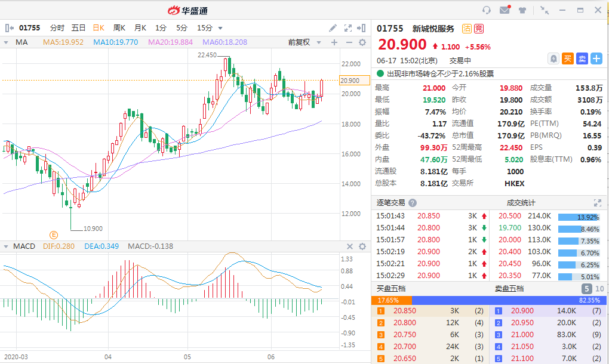Click the 20.900 current price axis label
This screenshot has height=364, width=609.
point(354,81)
